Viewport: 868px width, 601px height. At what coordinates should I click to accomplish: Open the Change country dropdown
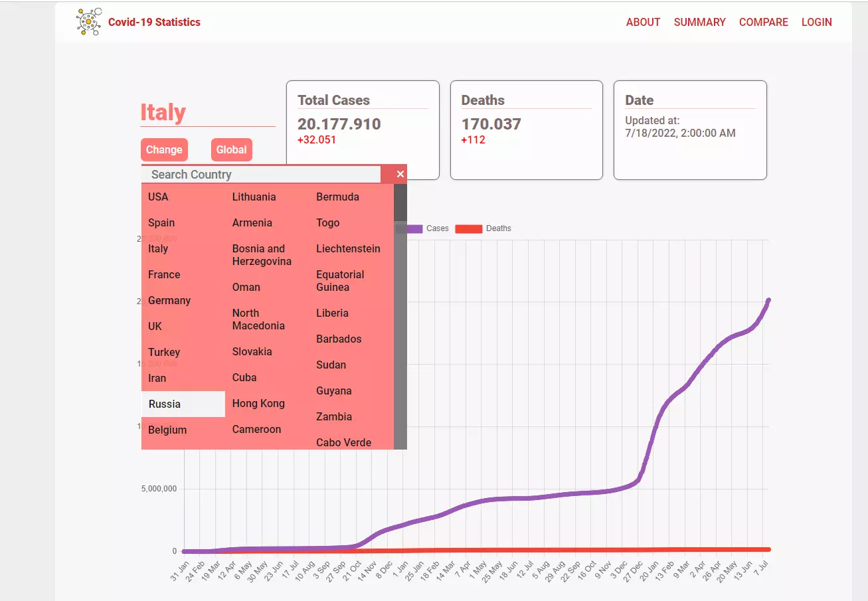click(x=164, y=149)
